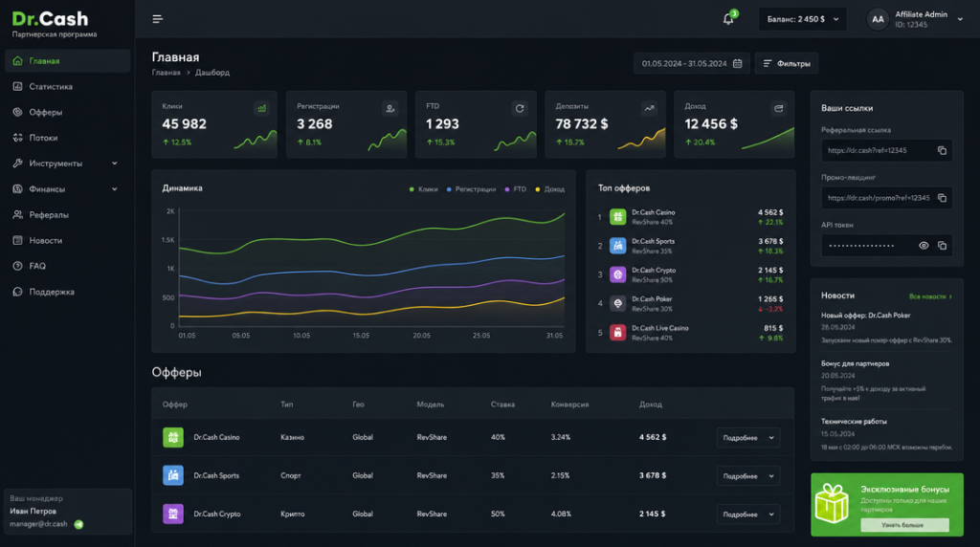The width and height of the screenshot is (980, 547).
Task: Copy the API token
Action: click(942, 246)
